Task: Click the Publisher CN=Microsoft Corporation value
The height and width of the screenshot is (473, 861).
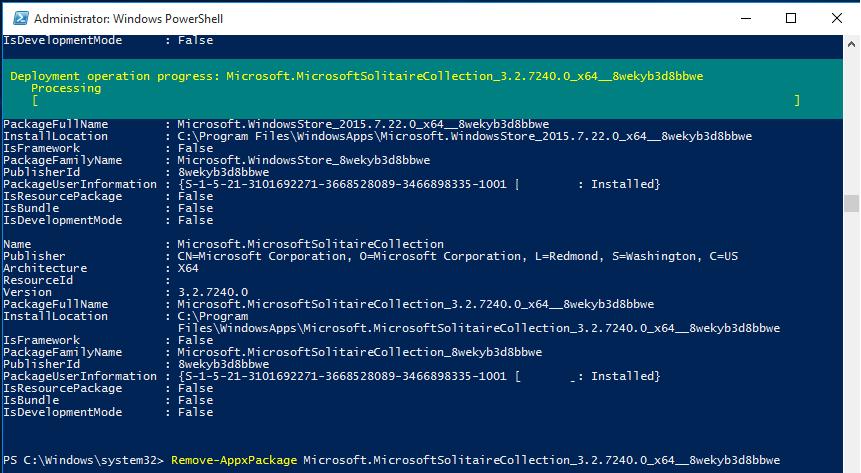Action: click(x=457, y=256)
